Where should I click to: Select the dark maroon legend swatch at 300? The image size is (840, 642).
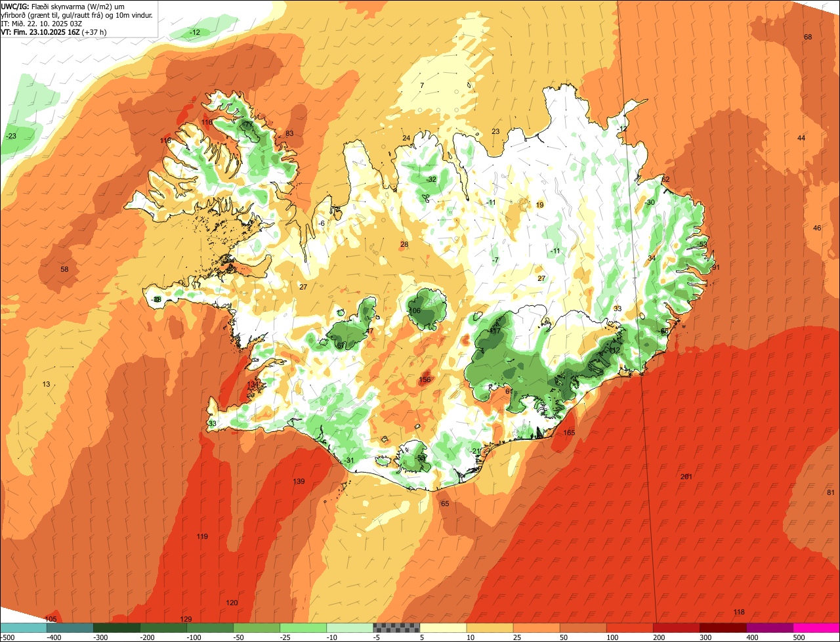[723, 628]
